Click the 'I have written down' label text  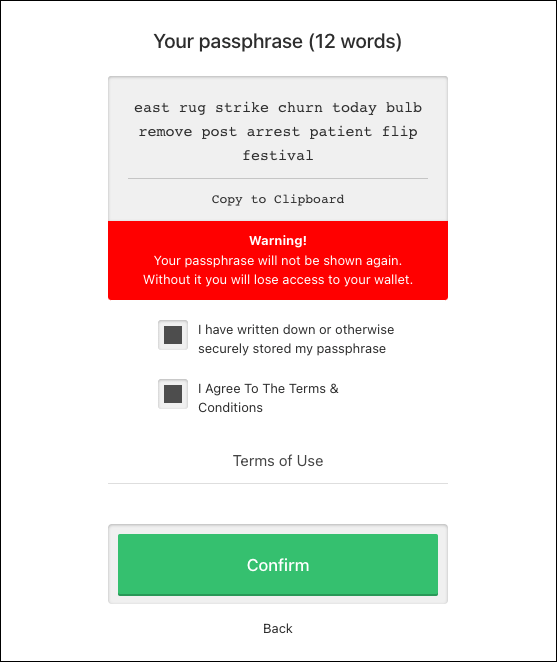[x=296, y=339]
